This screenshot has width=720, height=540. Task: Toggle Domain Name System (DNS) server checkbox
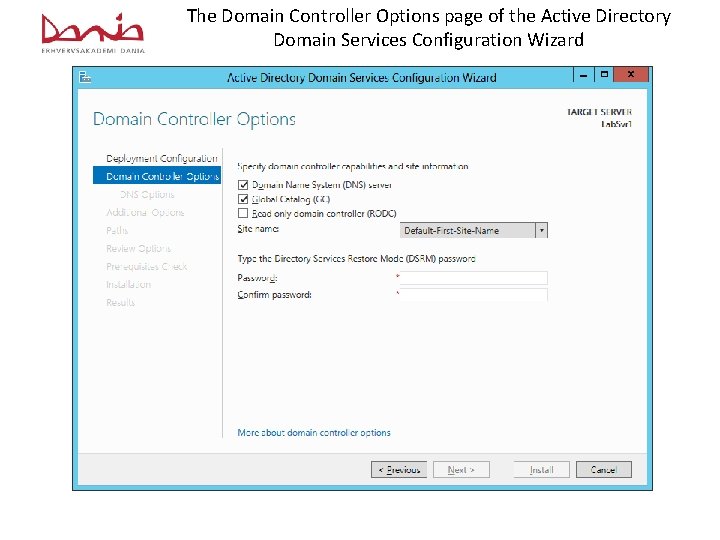[x=243, y=185]
